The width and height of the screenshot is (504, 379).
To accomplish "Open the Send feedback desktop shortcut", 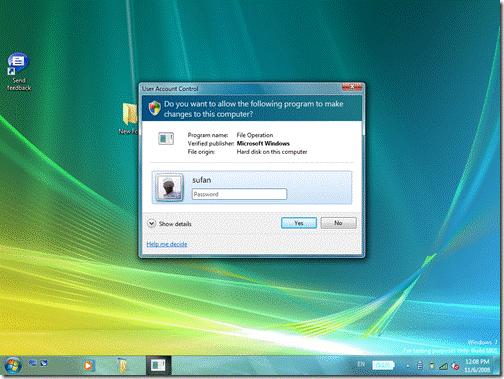I will (x=18, y=71).
